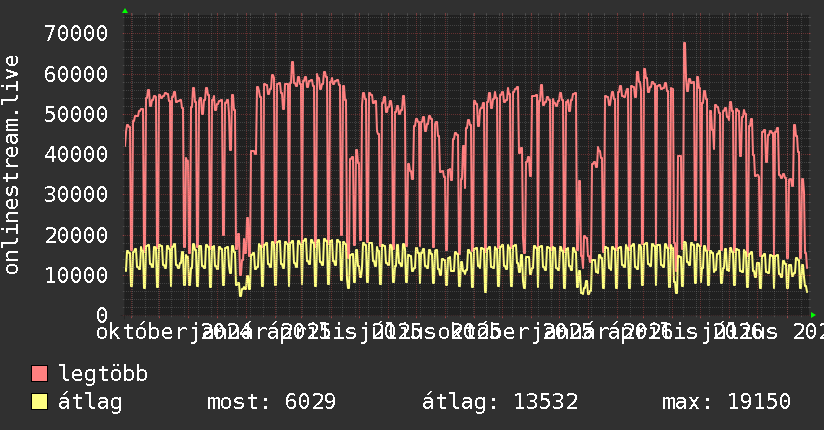Image resolution: width=824 pixels, height=430 pixels.
Task: Click the yellow átlag legend swatch
Action: 39,402
